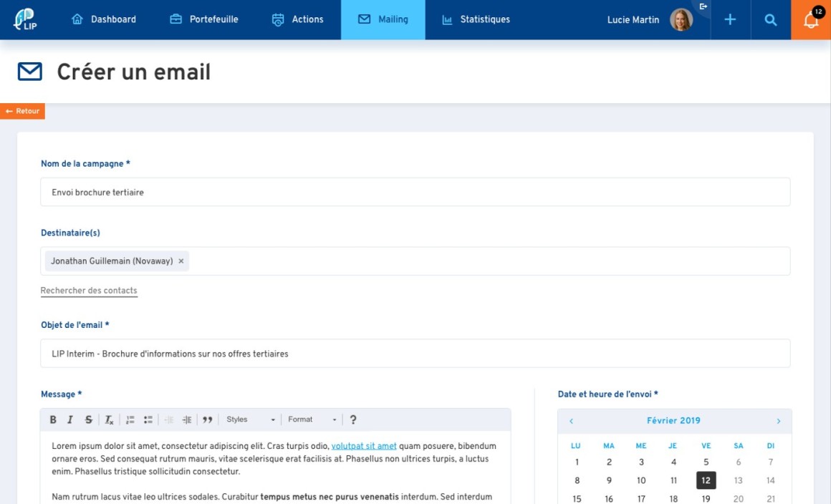Focus the Nom de la campagne field
831x504 pixels.
(415, 192)
